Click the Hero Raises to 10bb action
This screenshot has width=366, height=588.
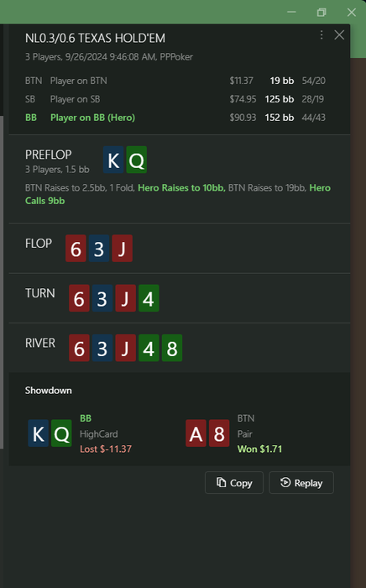pyautogui.click(x=181, y=187)
